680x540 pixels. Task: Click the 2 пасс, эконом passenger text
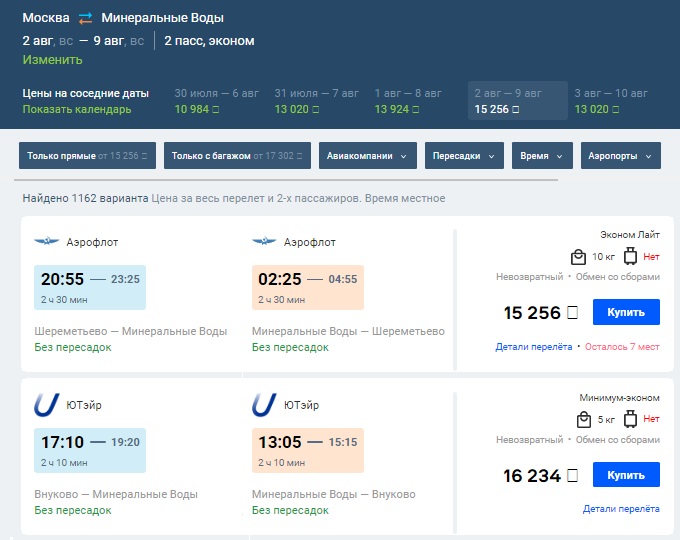pos(209,41)
